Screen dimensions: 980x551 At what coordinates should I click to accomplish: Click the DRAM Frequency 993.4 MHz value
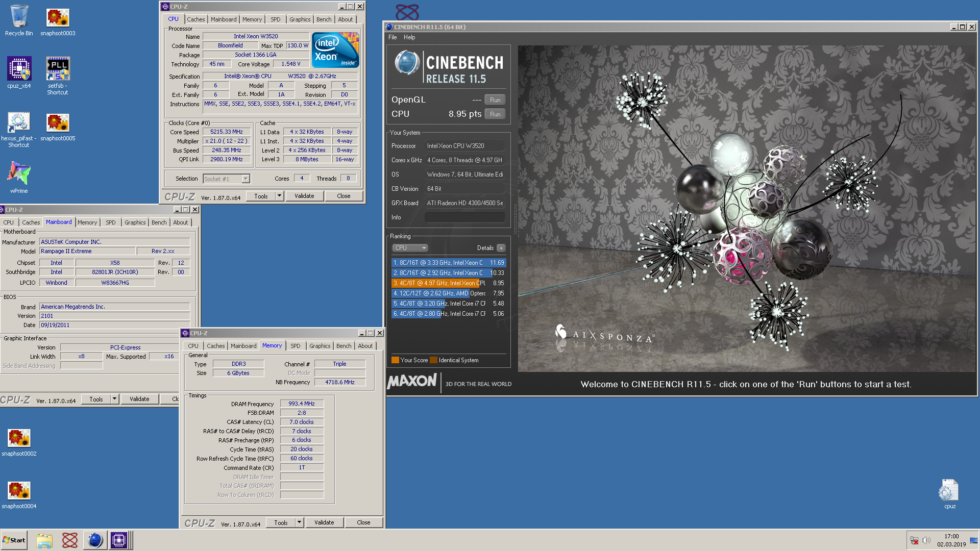[x=302, y=404]
